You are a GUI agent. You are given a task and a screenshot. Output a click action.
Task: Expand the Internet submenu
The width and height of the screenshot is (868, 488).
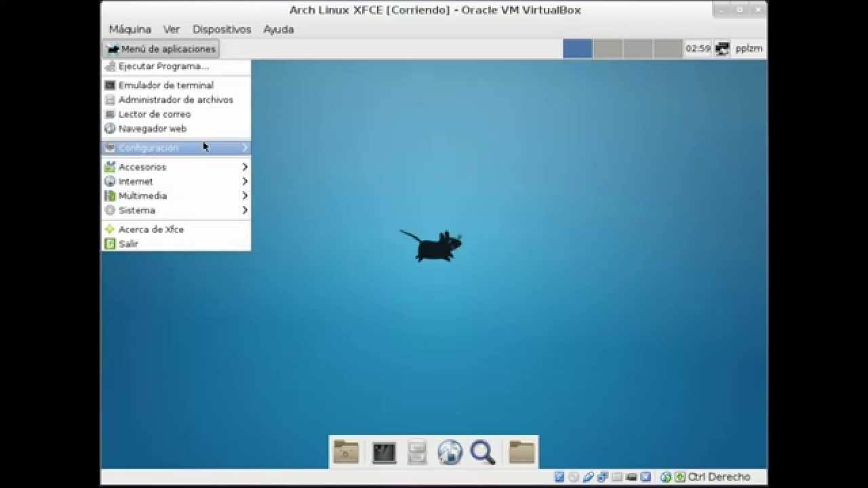point(176,182)
